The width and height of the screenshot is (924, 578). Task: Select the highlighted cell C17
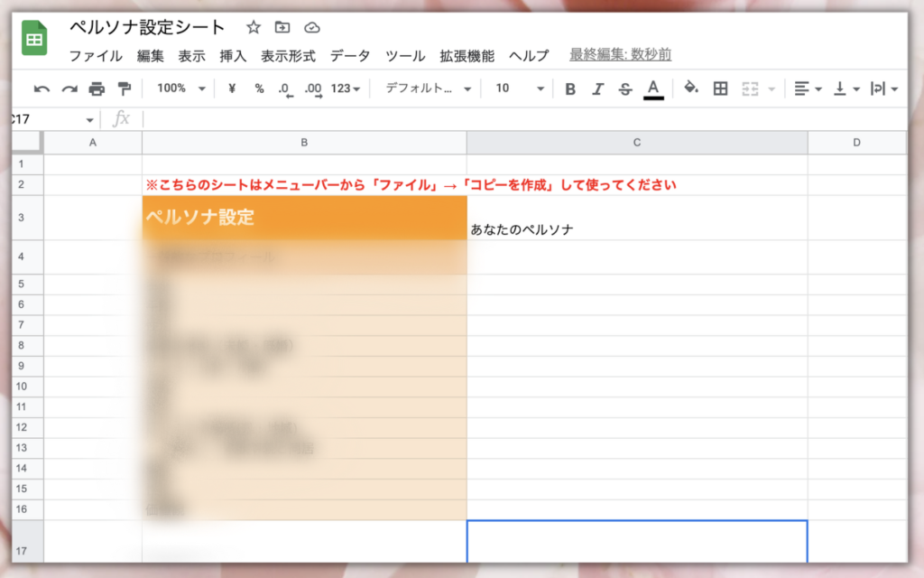637,542
